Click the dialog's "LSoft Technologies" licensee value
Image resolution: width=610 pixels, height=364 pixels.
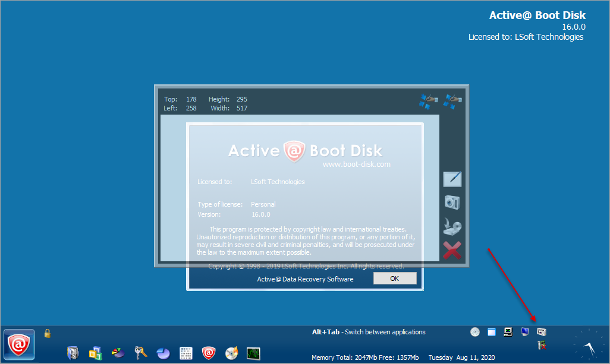[278, 182]
